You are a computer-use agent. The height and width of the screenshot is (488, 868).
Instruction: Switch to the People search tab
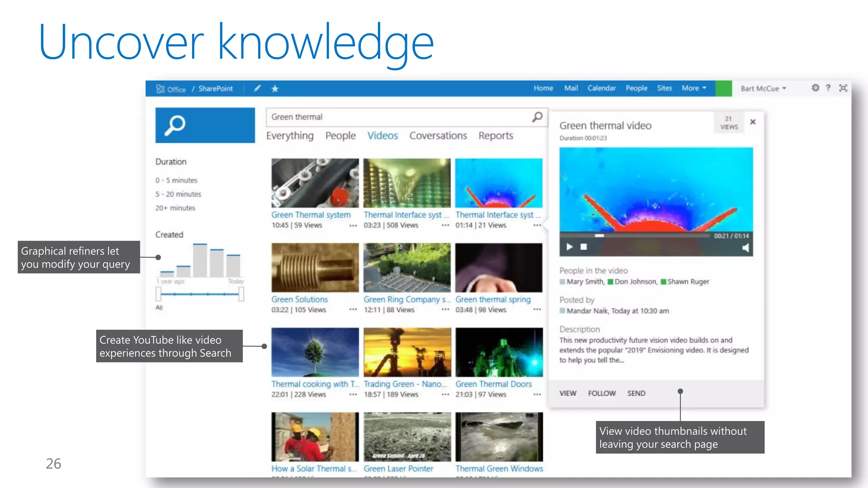340,136
